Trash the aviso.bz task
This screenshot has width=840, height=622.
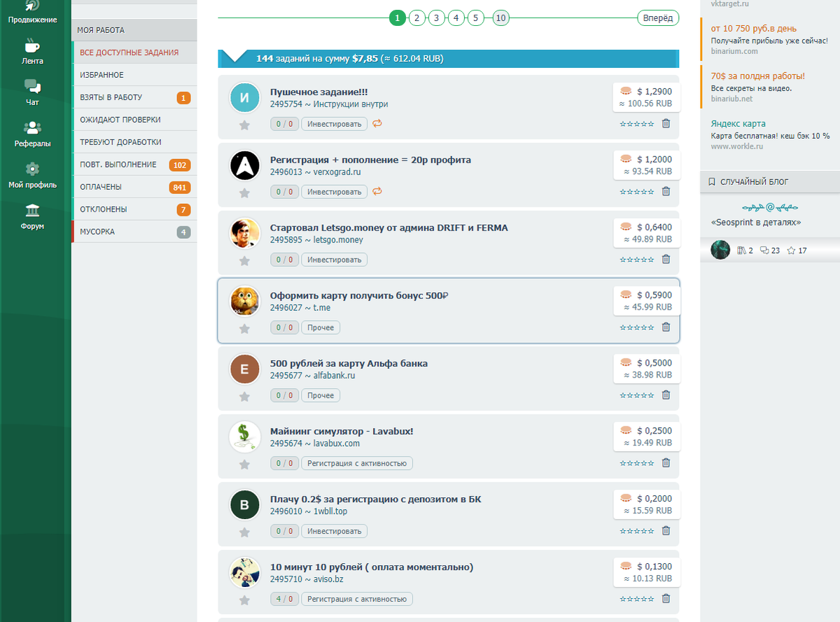[x=666, y=599]
